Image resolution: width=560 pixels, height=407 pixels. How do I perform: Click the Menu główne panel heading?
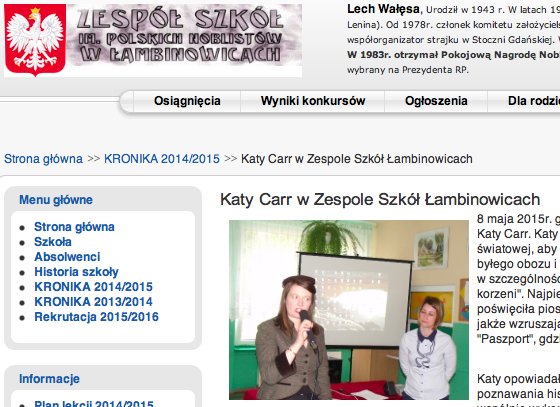pos(56,200)
